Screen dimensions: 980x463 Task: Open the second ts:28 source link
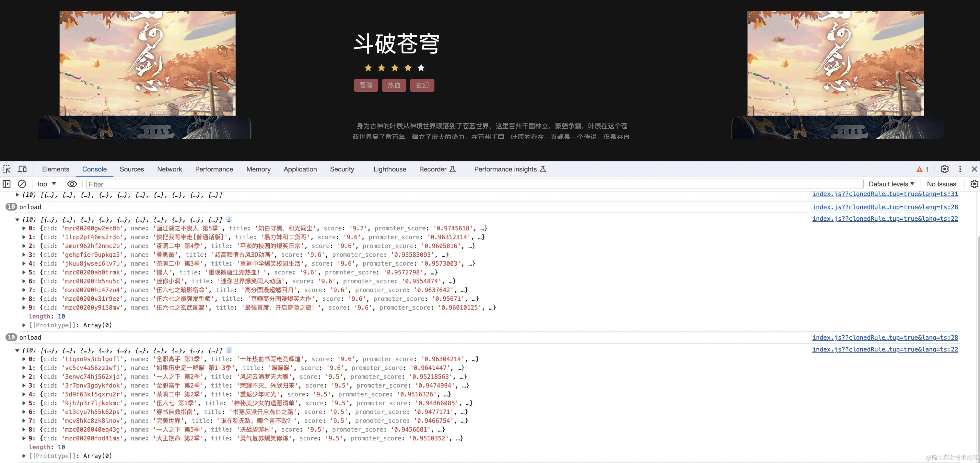click(x=885, y=338)
